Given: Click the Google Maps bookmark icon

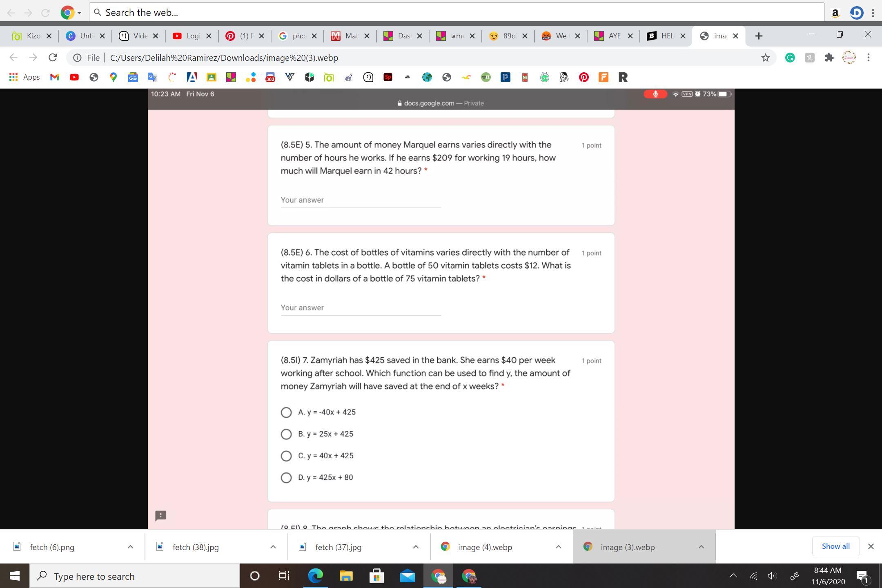Looking at the screenshot, I should (x=113, y=77).
